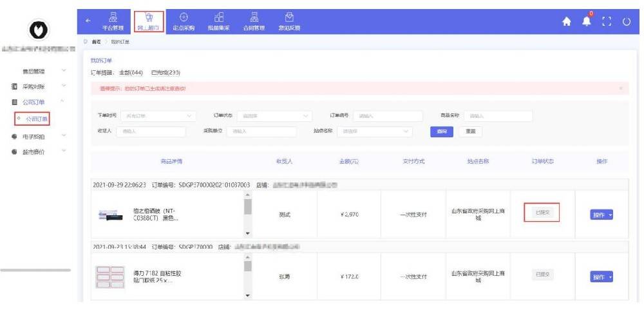Click the 意见反馈 feedback icon

coord(289,21)
